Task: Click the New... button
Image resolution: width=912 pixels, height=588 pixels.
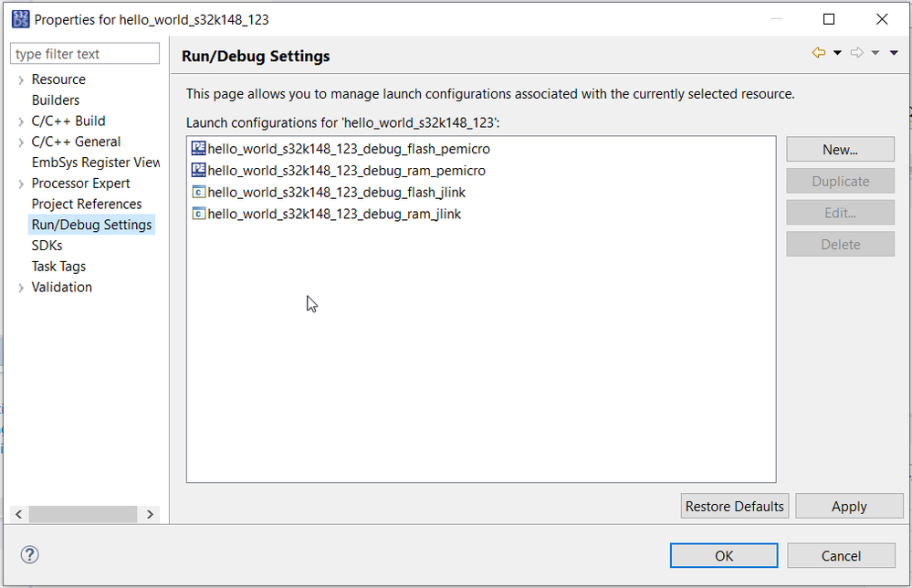Action: point(840,149)
